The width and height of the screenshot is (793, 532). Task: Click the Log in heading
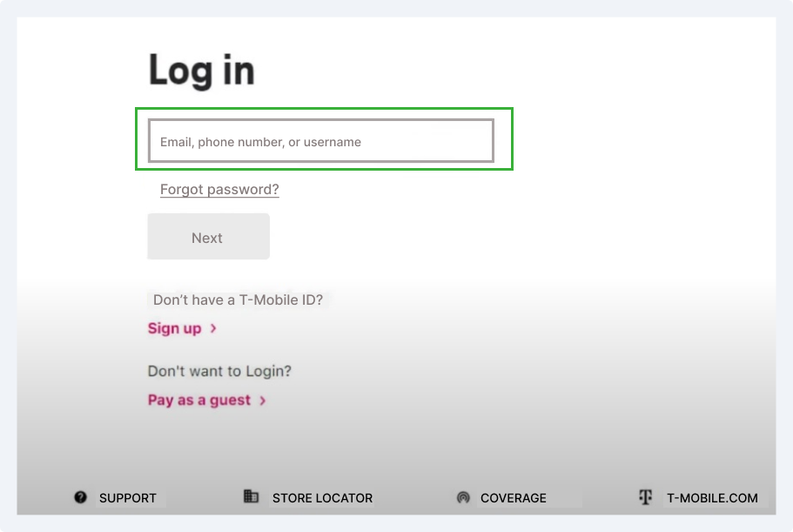coord(201,70)
